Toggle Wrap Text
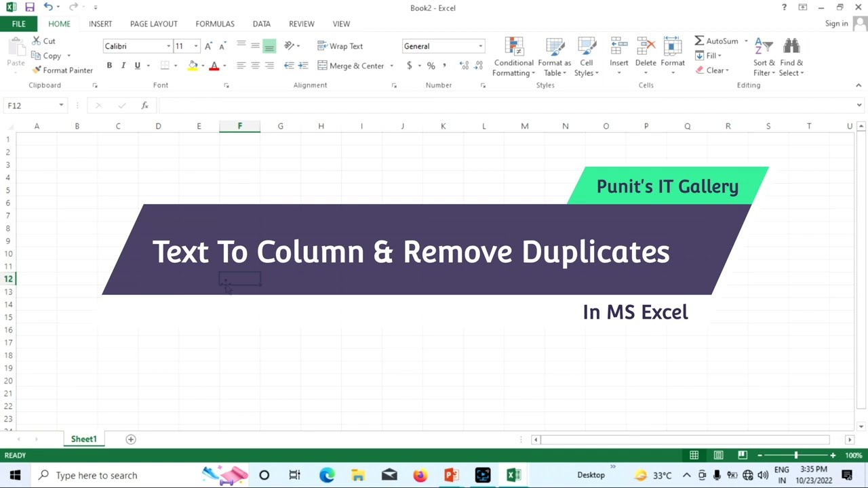The image size is (868, 488). click(340, 46)
